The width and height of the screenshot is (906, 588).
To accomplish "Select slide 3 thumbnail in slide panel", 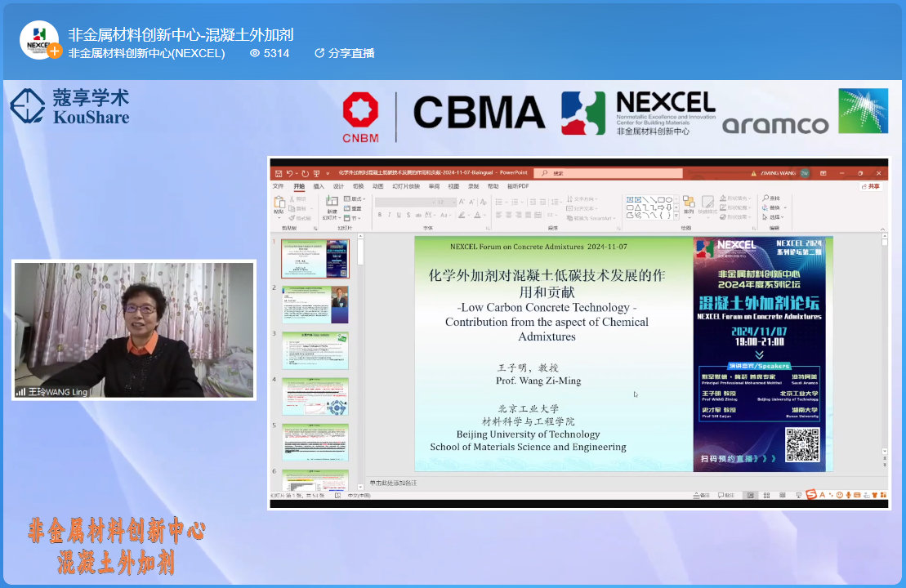I will [315, 350].
